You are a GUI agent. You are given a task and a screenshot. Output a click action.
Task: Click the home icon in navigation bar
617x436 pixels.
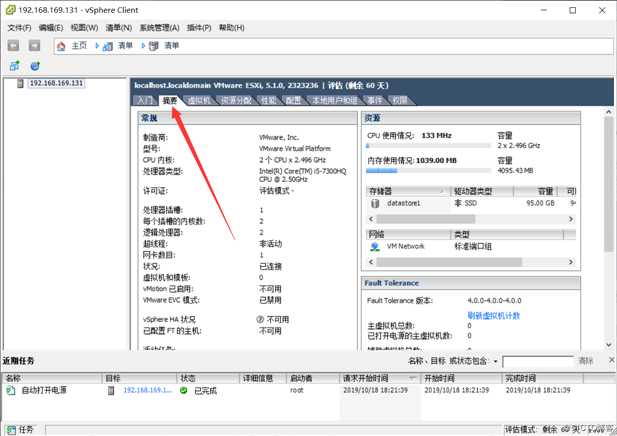point(61,46)
